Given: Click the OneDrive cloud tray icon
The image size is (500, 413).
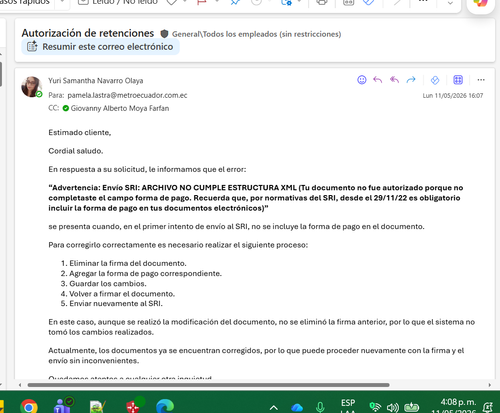Looking at the screenshot, I should pyautogui.click(x=297, y=407).
